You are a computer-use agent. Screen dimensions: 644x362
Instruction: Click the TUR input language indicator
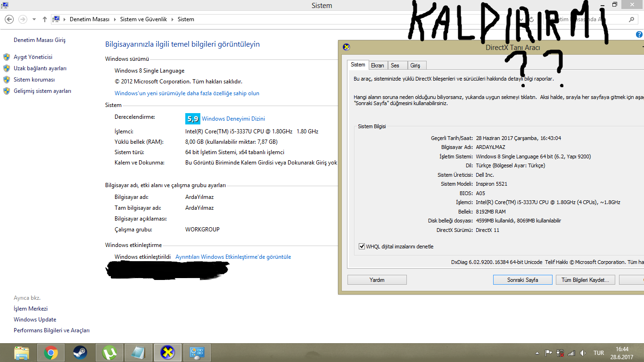[x=599, y=353]
